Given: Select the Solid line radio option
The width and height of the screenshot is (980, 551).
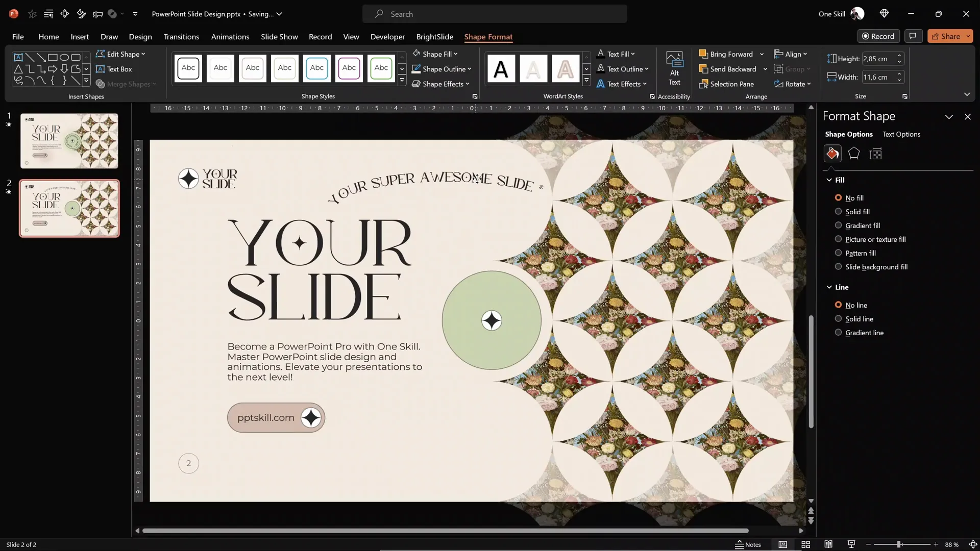Looking at the screenshot, I should click(x=838, y=318).
